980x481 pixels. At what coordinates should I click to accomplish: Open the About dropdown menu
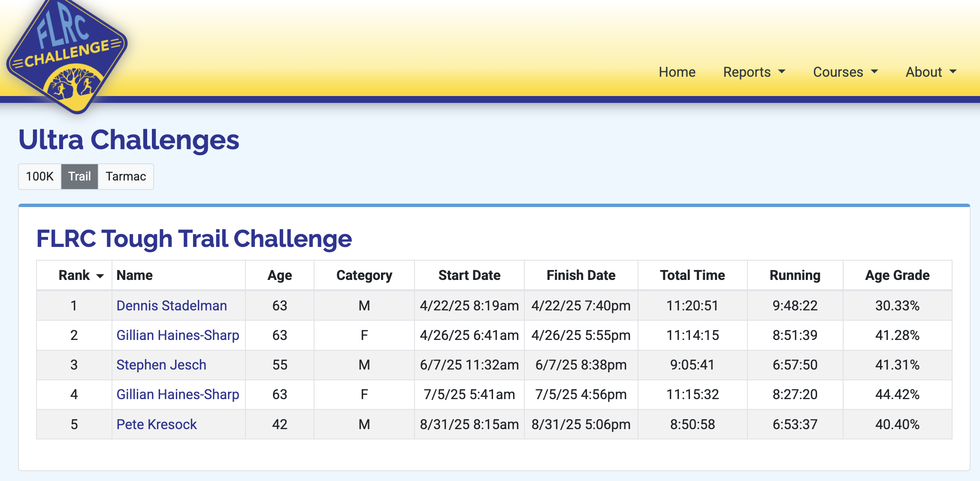pyautogui.click(x=931, y=72)
